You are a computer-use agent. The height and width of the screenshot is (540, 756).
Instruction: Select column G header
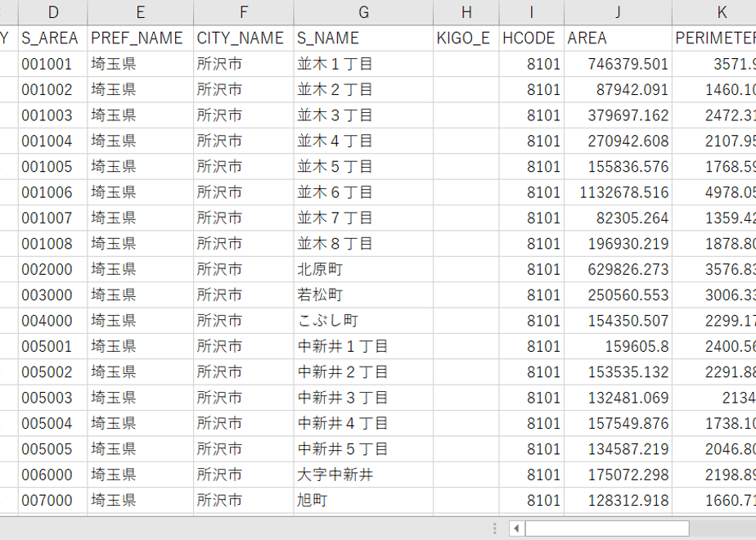click(x=363, y=12)
